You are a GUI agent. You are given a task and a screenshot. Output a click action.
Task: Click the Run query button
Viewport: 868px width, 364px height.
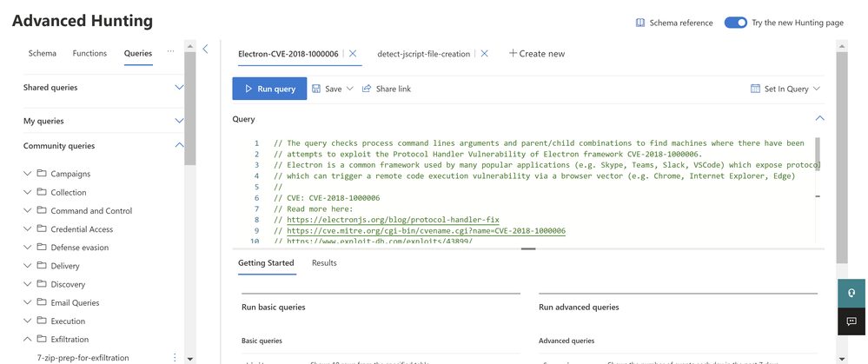click(x=269, y=89)
